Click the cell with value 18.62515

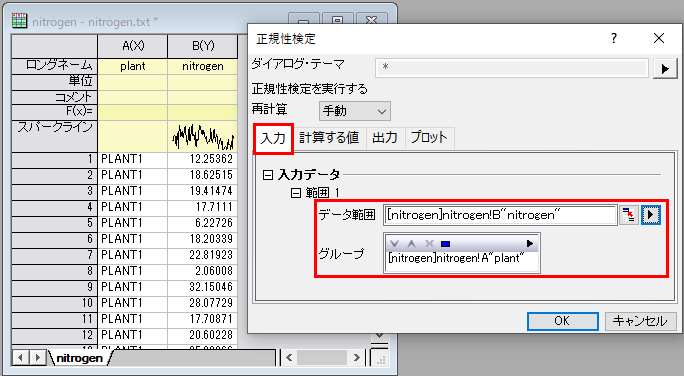(203, 175)
